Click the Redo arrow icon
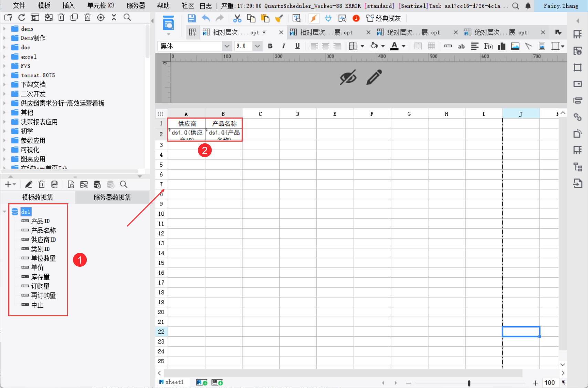The width and height of the screenshot is (588, 388). coord(220,18)
